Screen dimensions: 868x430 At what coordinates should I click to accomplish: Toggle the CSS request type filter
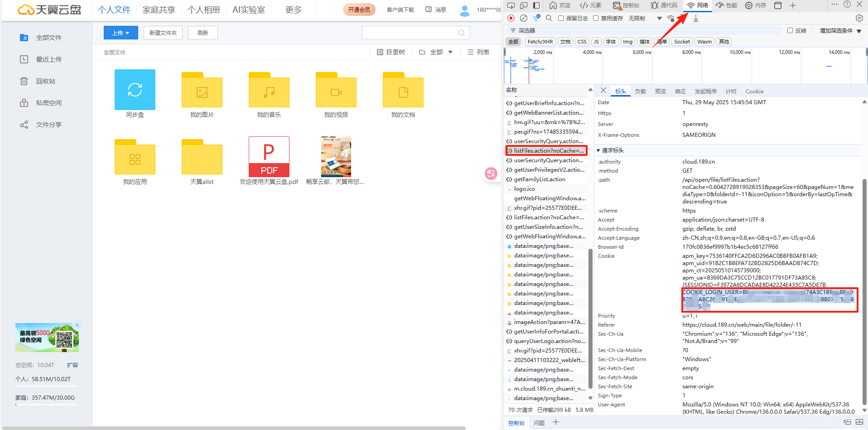click(x=582, y=42)
